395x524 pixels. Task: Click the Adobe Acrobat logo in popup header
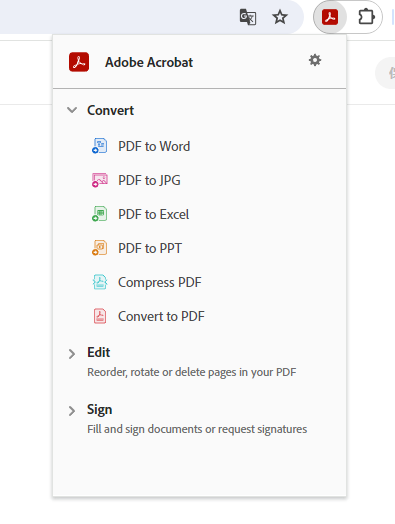(79, 62)
